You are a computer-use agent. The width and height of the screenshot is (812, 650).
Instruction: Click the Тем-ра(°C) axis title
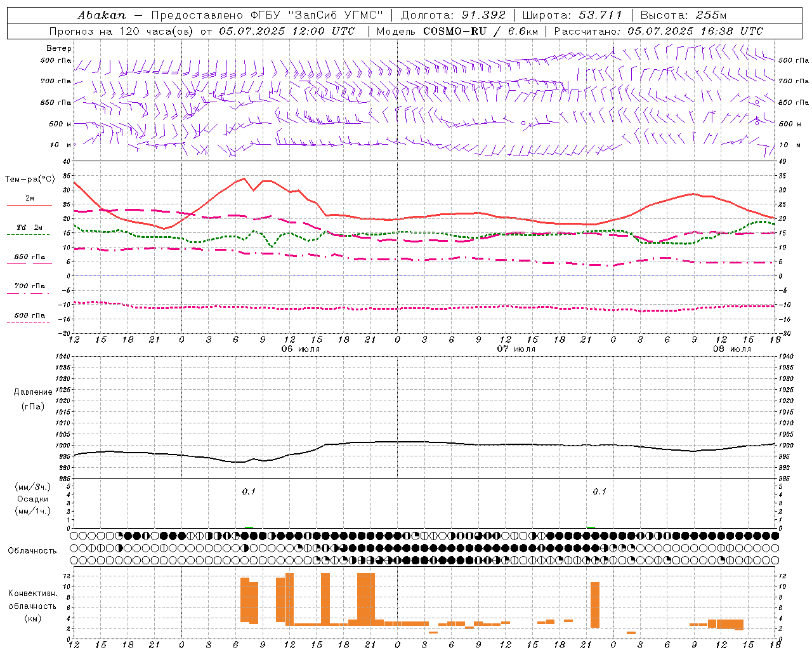click(30, 180)
